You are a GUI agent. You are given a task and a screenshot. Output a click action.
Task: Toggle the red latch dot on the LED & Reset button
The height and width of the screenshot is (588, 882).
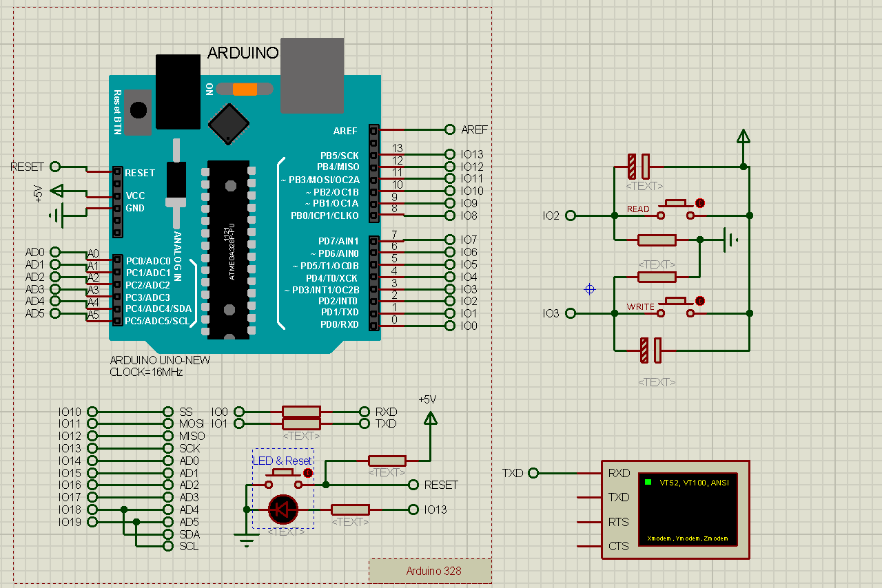[308, 473]
